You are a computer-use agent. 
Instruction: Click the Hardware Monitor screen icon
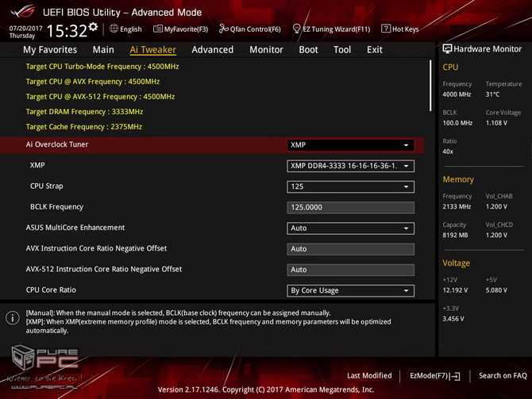pyautogui.click(x=447, y=49)
